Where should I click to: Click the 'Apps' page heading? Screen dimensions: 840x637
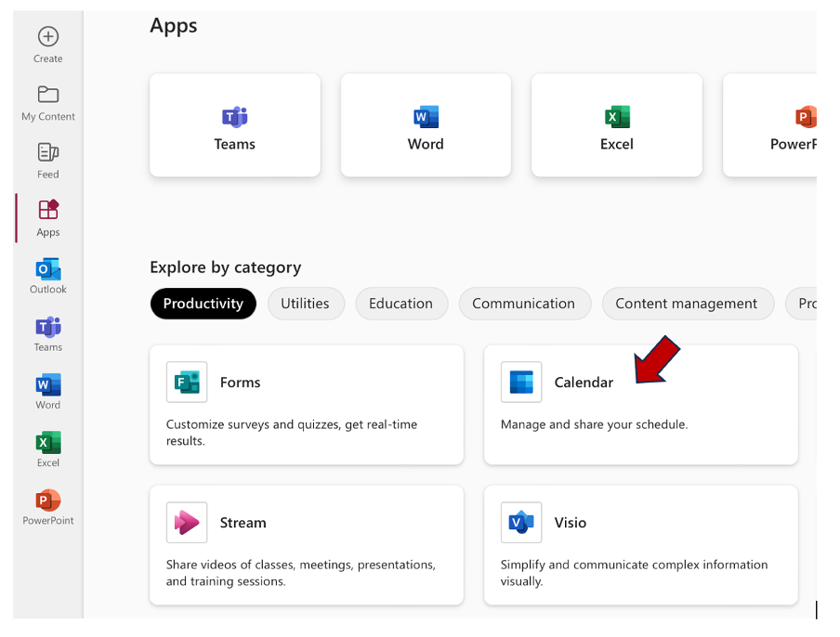click(174, 26)
